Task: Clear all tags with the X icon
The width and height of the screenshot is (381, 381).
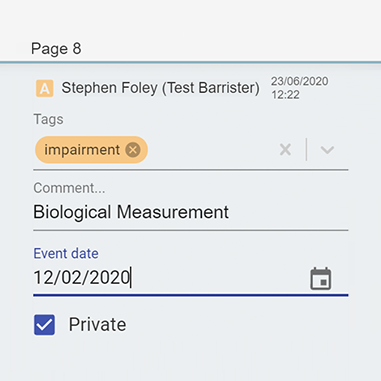Action: pyautogui.click(x=285, y=150)
